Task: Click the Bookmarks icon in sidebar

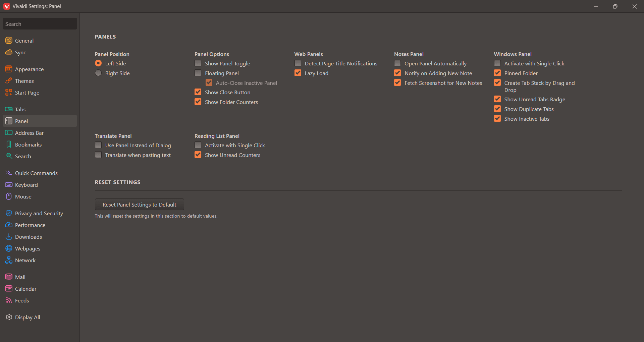Action: click(9, 145)
